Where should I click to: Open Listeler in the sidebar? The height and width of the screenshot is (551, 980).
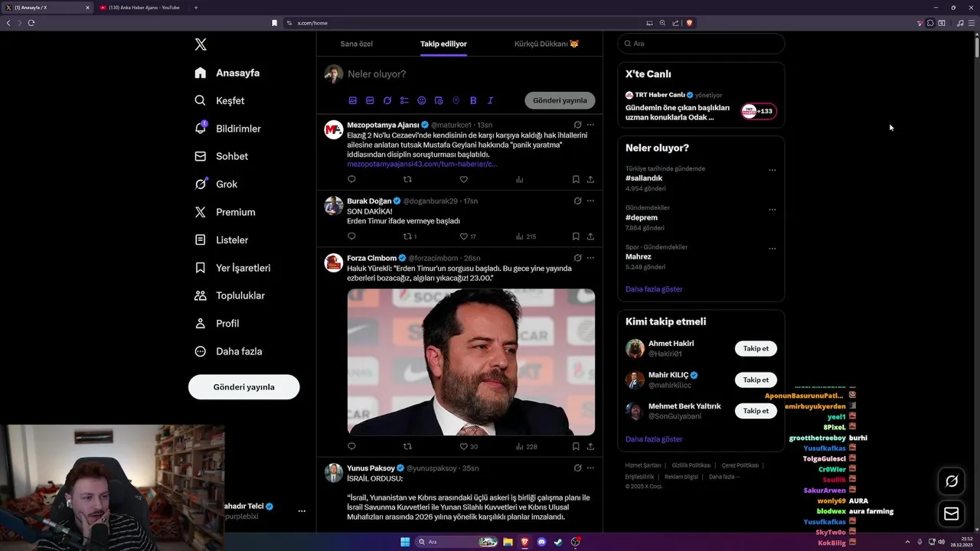tap(221, 240)
